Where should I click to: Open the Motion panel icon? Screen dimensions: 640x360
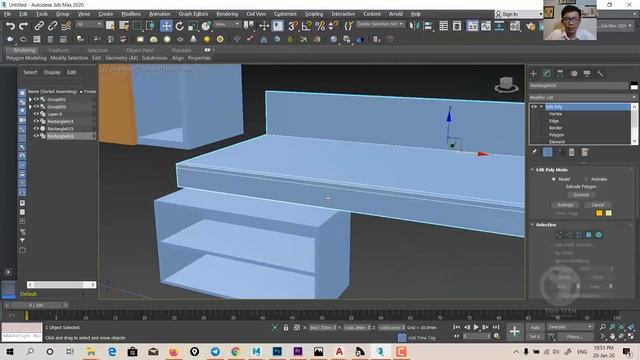574,73
